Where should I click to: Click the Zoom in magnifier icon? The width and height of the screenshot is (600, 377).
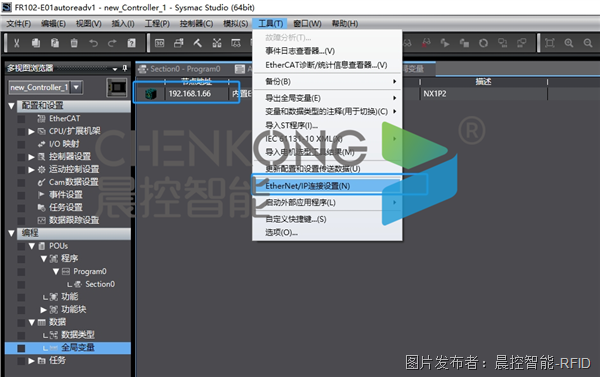pyautogui.click(x=569, y=43)
